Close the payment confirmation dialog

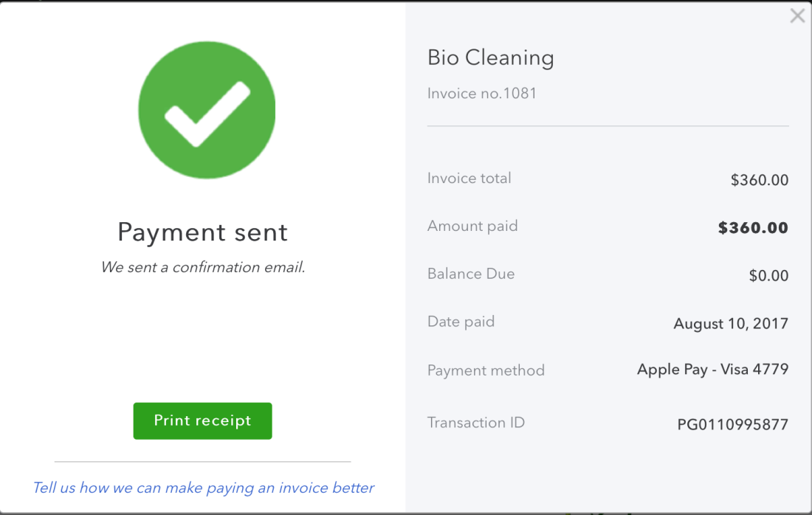tap(797, 15)
